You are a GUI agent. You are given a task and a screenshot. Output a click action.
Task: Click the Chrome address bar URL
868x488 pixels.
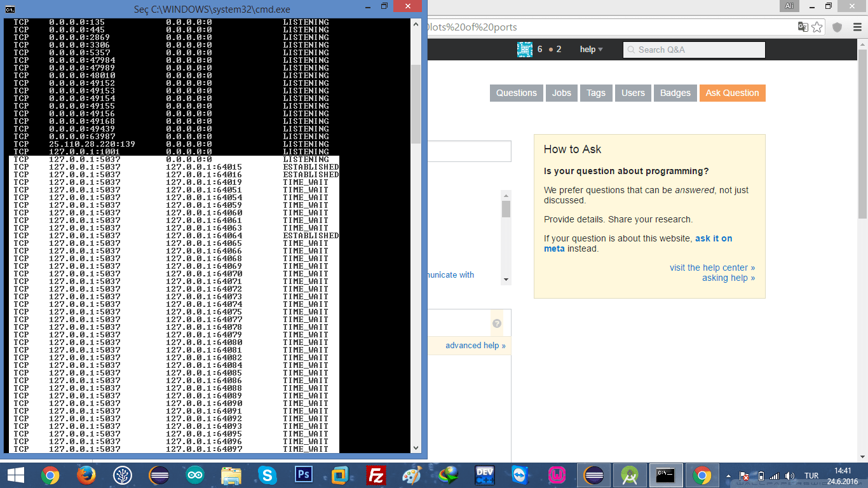609,27
